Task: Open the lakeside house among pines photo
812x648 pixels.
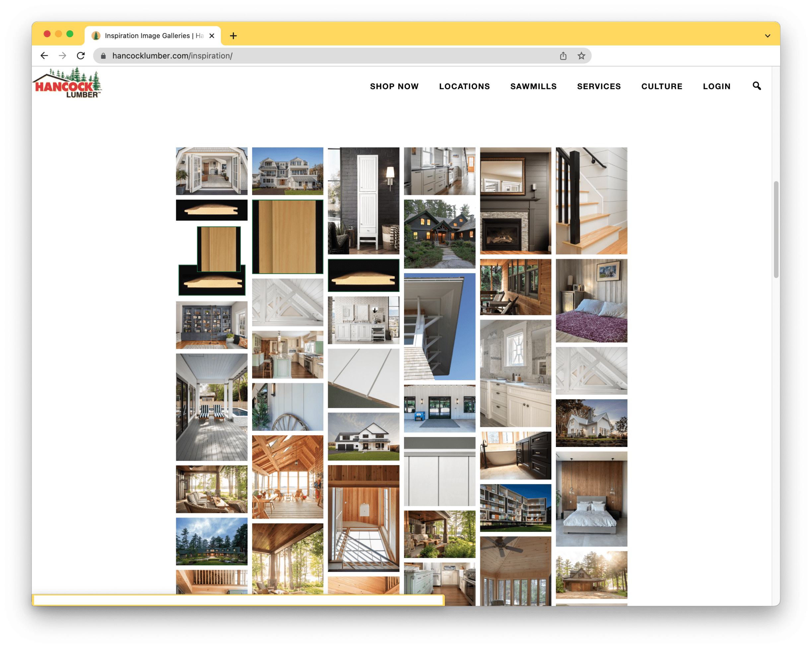Action: pos(212,541)
